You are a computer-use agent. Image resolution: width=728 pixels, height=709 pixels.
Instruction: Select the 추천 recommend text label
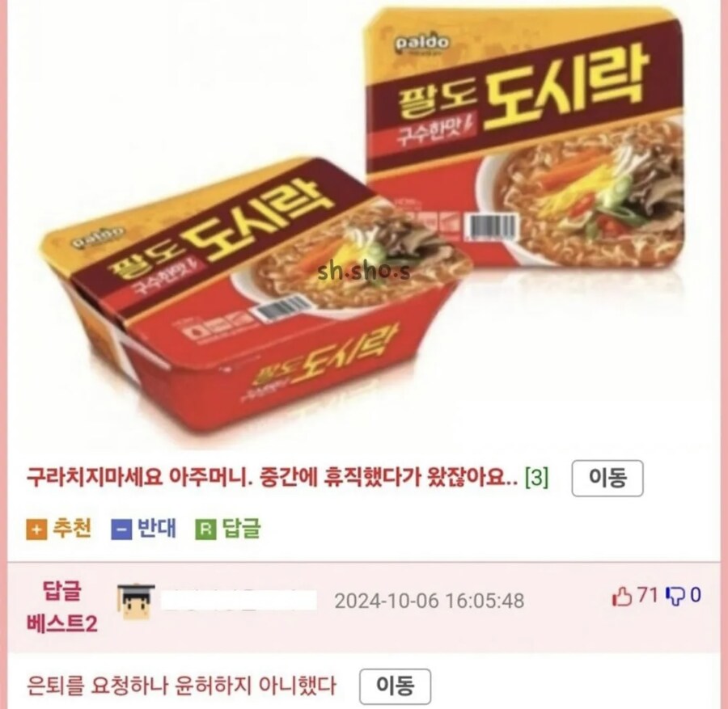click(72, 529)
